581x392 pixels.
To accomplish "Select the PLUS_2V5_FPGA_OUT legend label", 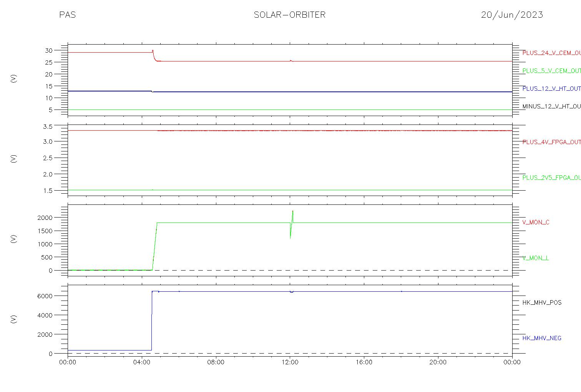I will (551, 178).
